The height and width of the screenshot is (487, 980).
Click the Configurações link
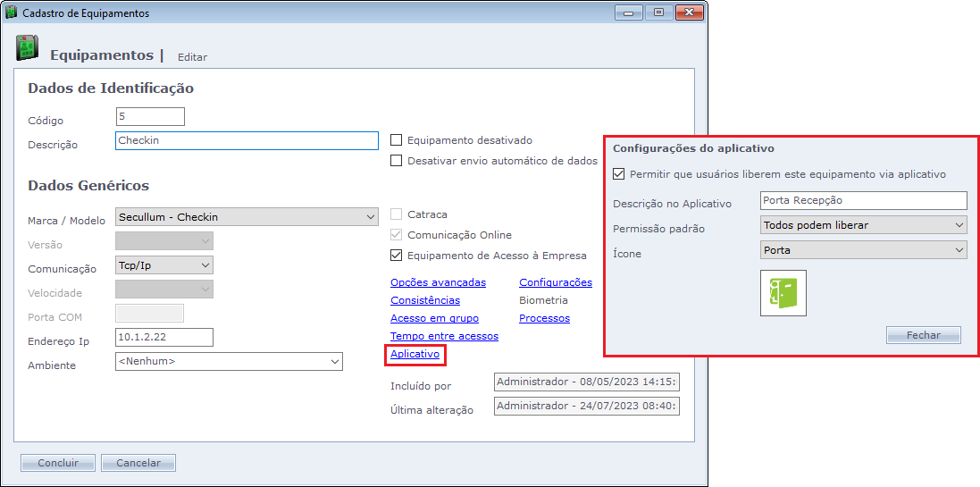[555, 282]
